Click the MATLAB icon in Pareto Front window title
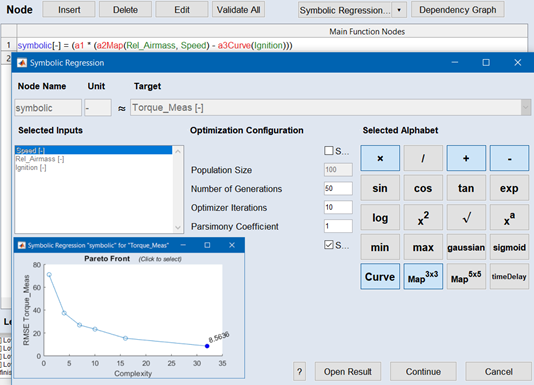The image size is (534, 385). coord(21,245)
